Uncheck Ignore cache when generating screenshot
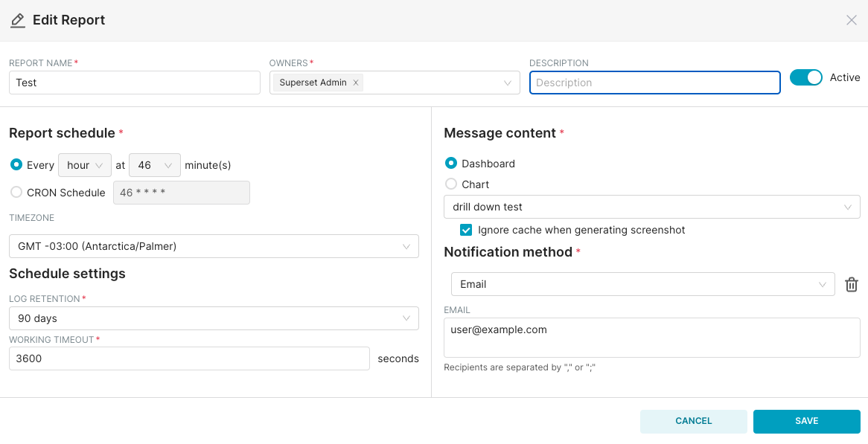 466,230
